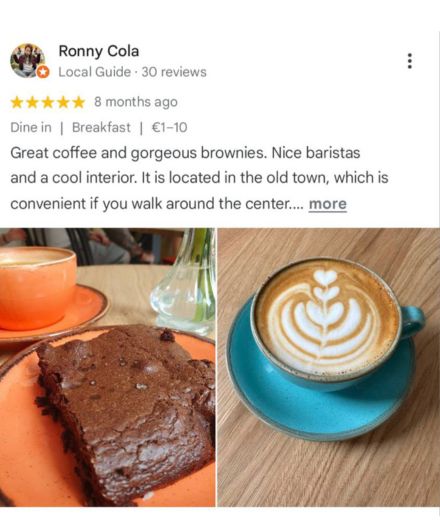Open the brownie photo thumbnail

[x=107, y=367]
